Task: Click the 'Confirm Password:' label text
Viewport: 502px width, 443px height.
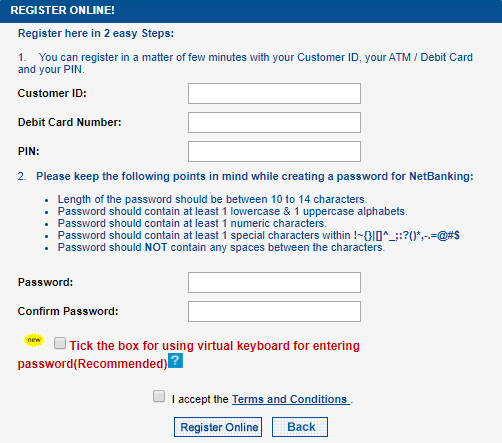Action: [68, 311]
